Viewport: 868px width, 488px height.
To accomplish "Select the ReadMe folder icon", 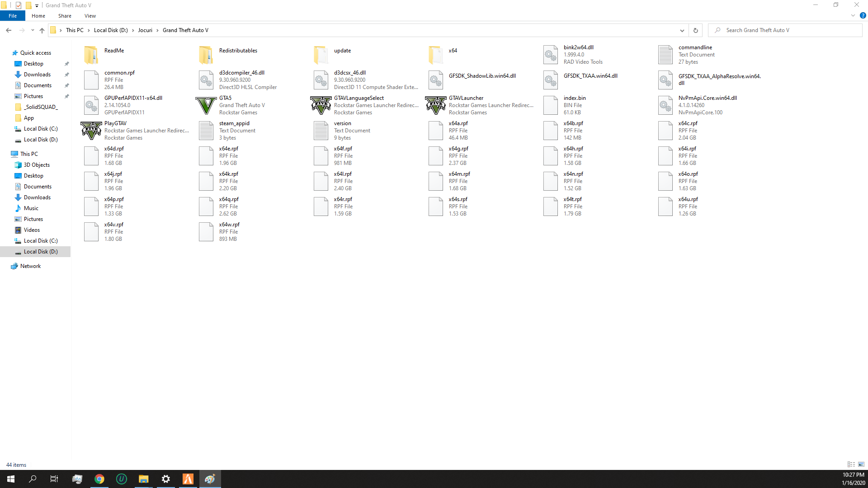I will (x=91, y=55).
